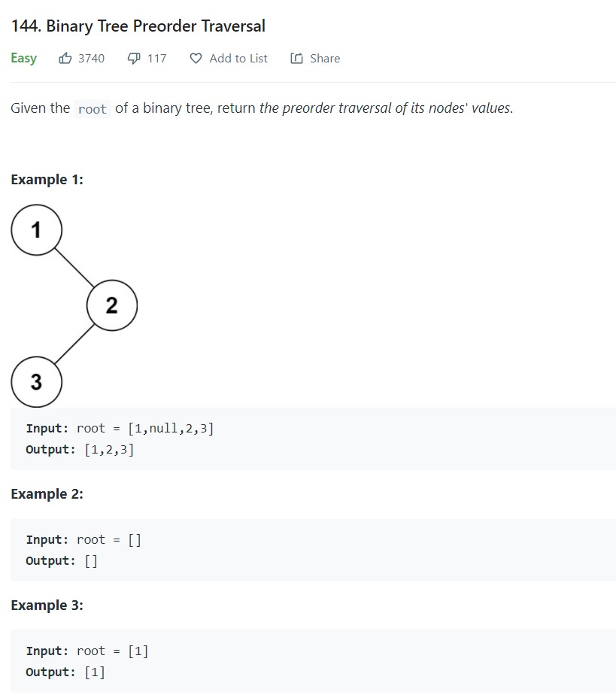
Task: Click the Example 1 input line [1,null,2,3]
Action: (x=120, y=429)
